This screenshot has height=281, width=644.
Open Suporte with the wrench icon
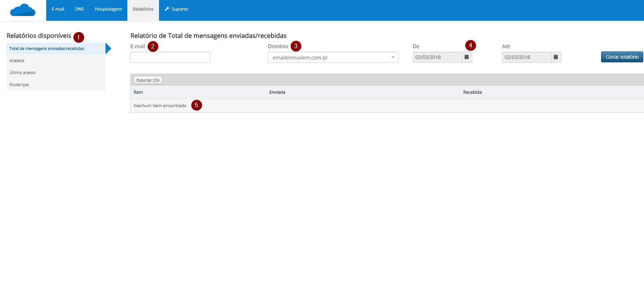click(x=176, y=9)
